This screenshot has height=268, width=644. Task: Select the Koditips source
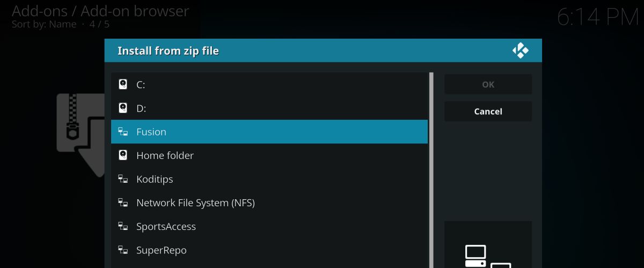(x=269, y=179)
